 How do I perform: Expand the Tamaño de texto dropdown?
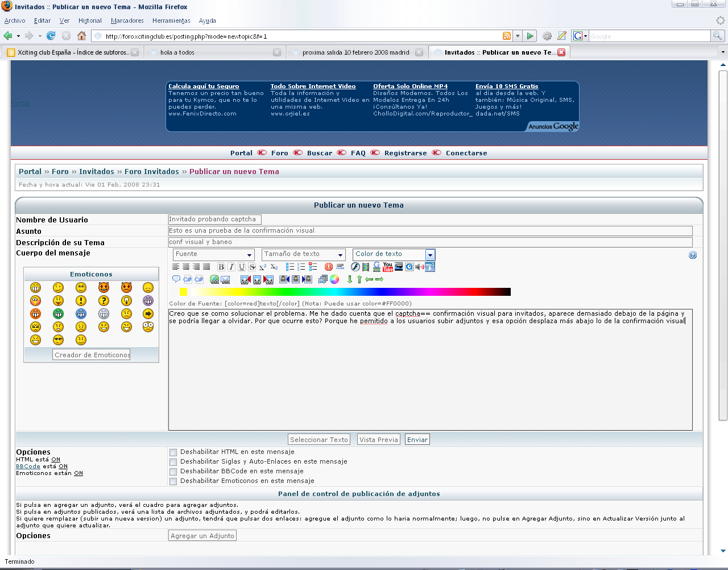[303, 254]
